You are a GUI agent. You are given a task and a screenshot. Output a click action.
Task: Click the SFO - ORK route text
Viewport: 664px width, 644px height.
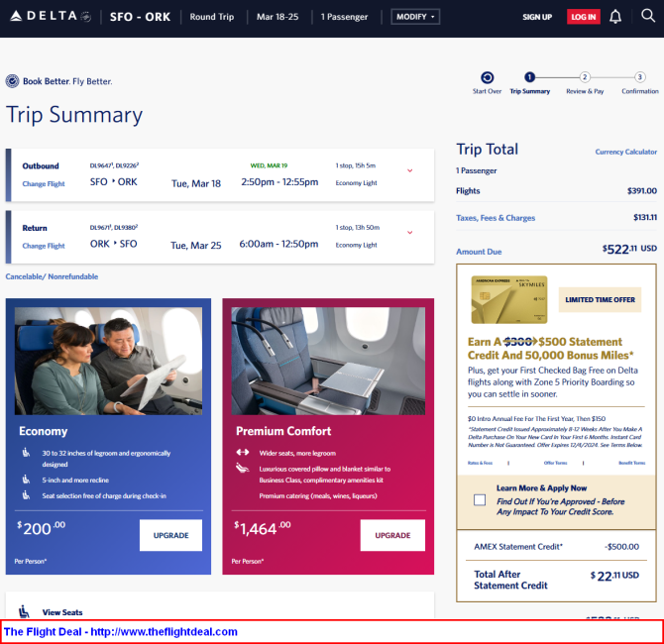pos(140,17)
